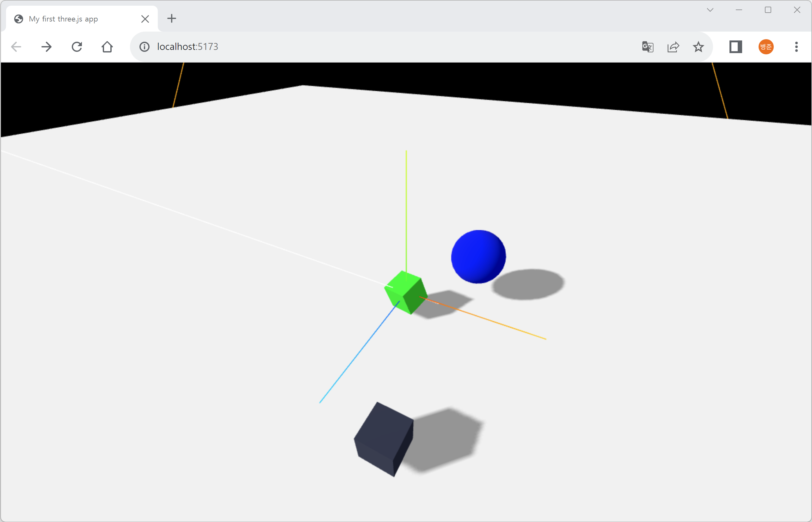Open the orange profile avatar
Screen dimensions: 812x522
tap(766, 47)
